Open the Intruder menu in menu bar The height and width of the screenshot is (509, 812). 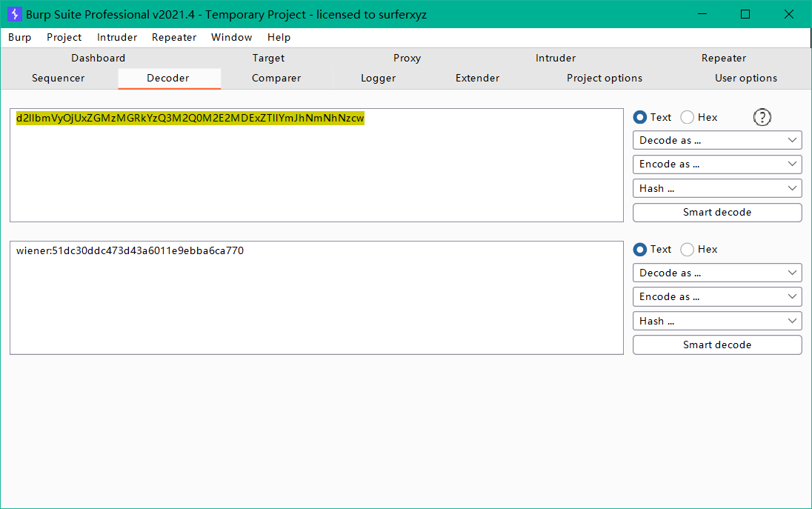tap(117, 37)
